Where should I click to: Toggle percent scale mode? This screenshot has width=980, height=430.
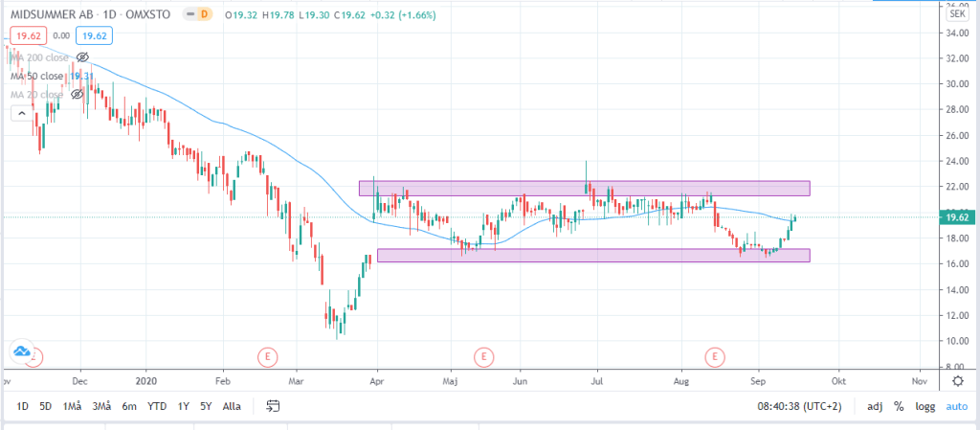coord(899,406)
